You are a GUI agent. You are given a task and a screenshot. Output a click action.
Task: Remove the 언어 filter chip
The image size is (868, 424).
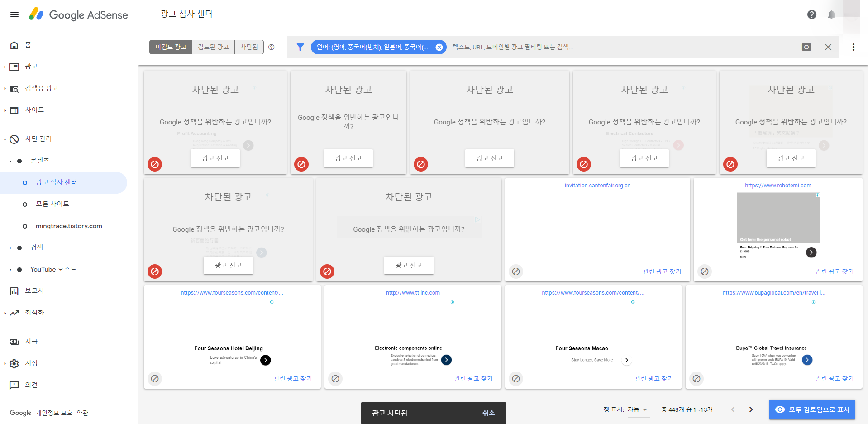(x=439, y=47)
